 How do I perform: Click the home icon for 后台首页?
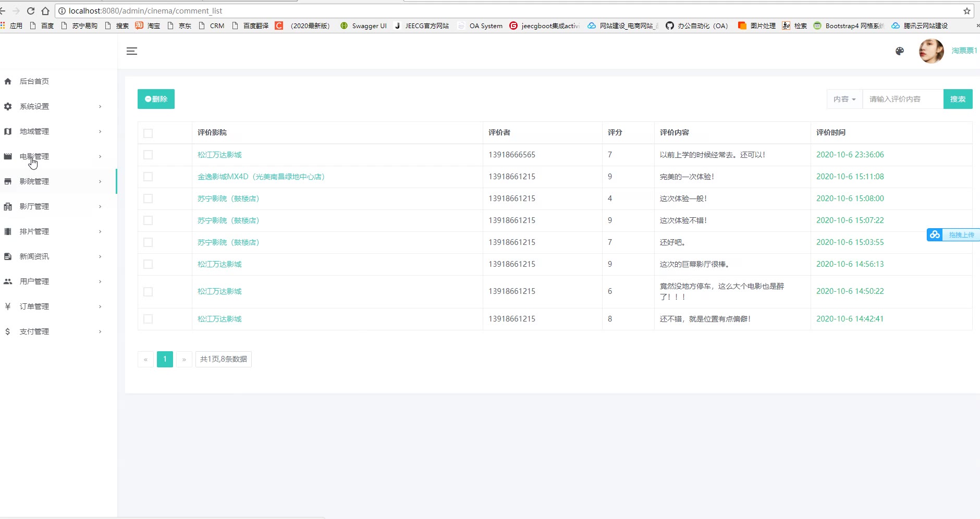click(x=8, y=81)
